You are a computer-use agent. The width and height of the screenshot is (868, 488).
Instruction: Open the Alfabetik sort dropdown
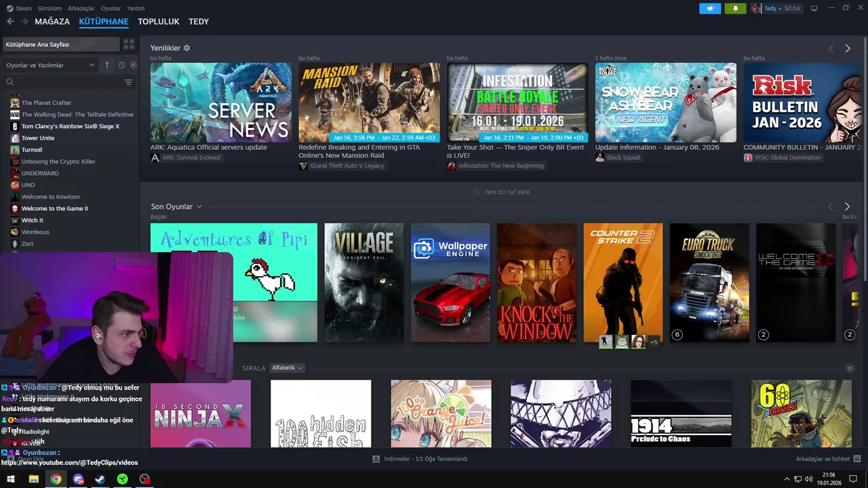[x=287, y=368]
